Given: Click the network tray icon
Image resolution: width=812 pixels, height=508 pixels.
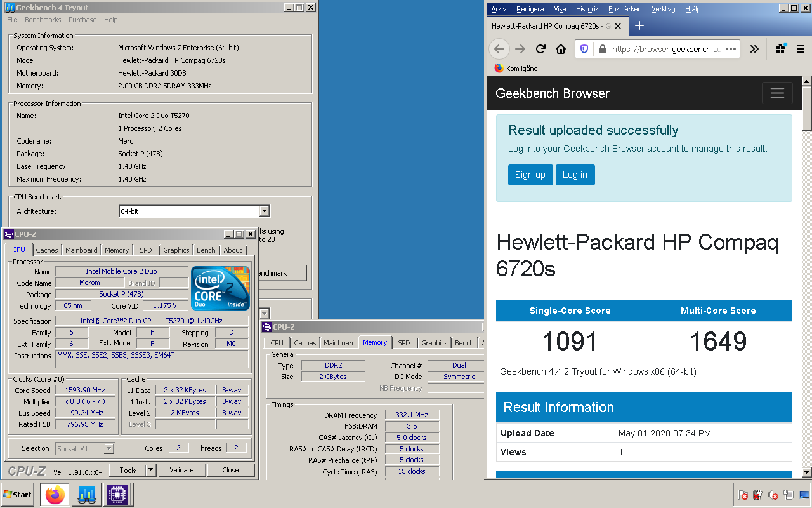Looking at the screenshot, I should (x=789, y=495).
